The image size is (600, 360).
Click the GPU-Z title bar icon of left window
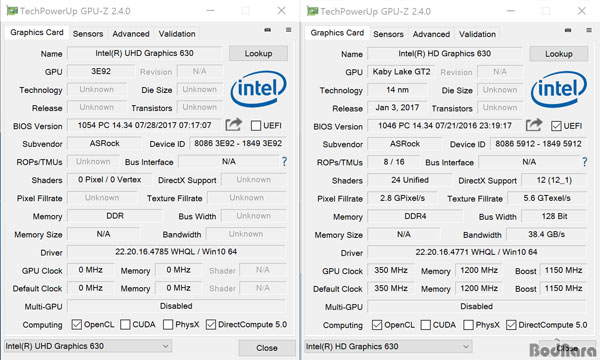pos(12,11)
